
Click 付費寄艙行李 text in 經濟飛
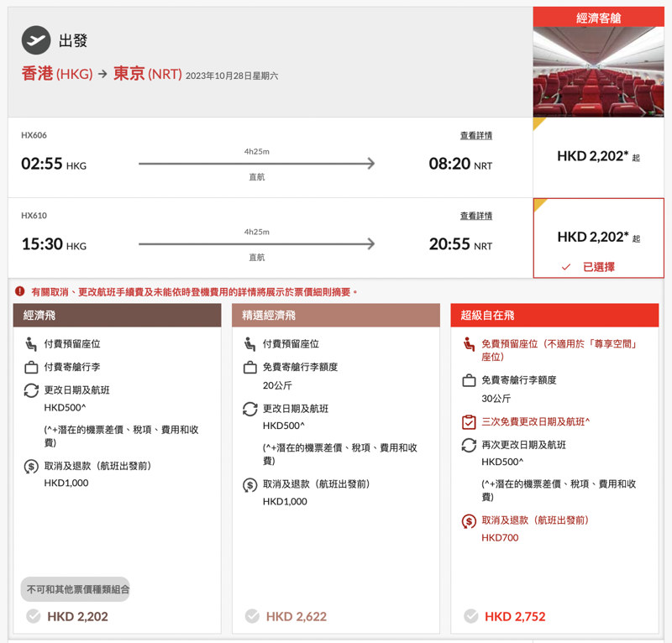tap(72, 367)
